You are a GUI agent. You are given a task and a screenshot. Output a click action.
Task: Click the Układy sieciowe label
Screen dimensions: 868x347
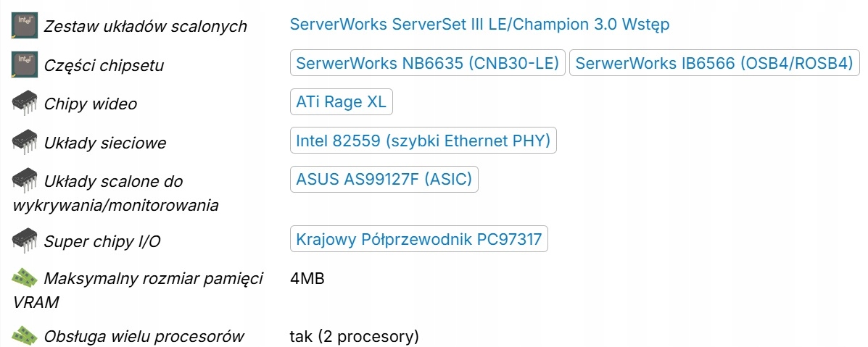[x=105, y=143]
